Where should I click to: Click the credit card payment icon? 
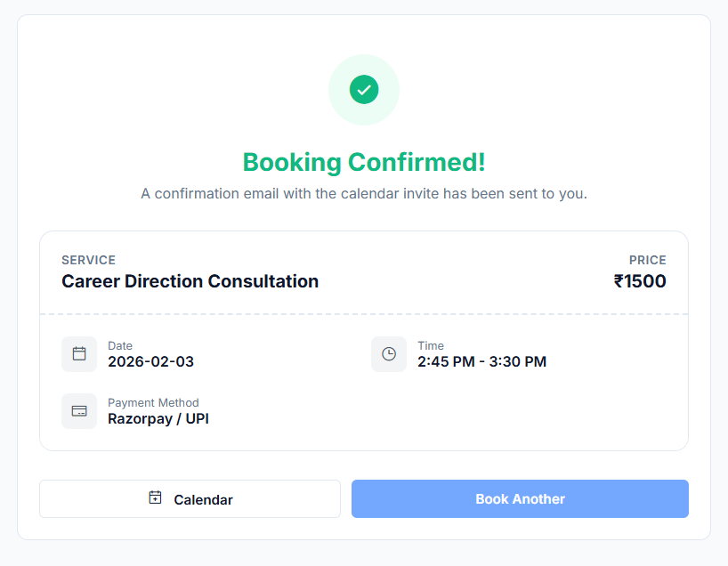[79, 411]
